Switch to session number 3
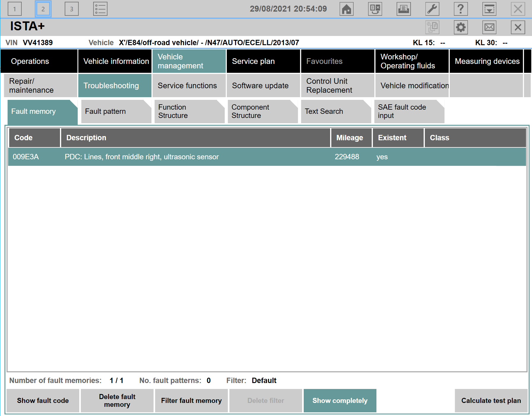 (x=72, y=9)
